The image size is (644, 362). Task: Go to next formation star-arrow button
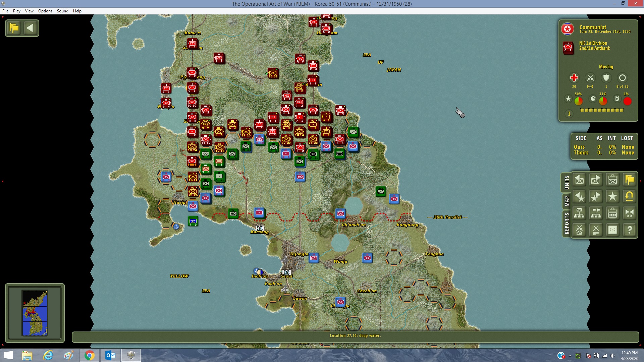pos(596,197)
